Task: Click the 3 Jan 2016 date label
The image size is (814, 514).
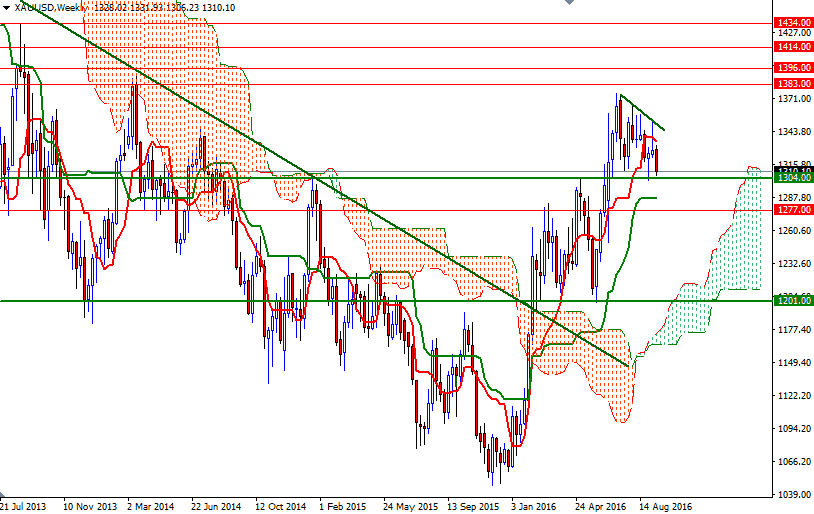Action: point(533,506)
